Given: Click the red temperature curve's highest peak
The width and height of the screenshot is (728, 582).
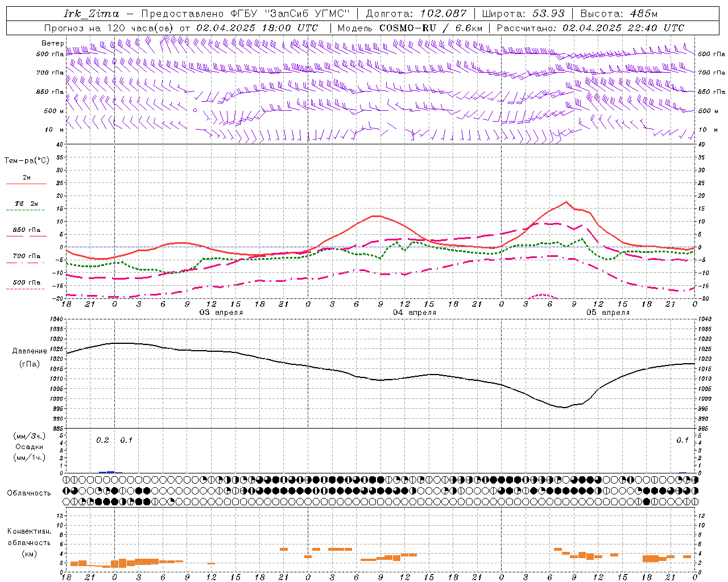Looking at the screenshot, I should pos(566,202).
